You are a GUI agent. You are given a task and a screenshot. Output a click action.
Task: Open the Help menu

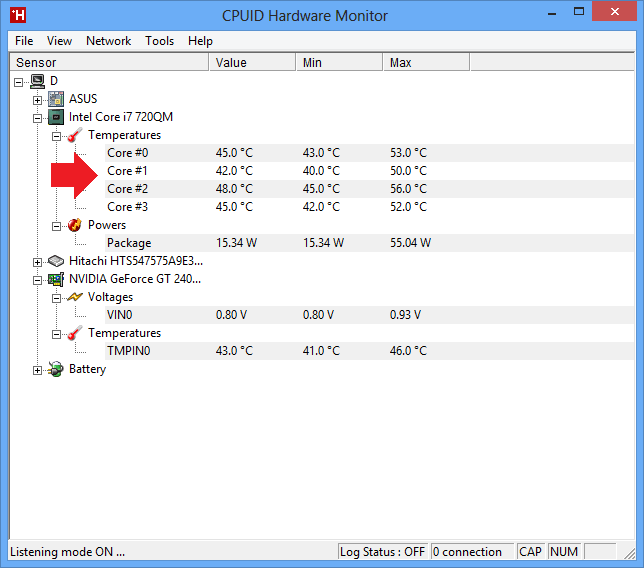(x=200, y=41)
